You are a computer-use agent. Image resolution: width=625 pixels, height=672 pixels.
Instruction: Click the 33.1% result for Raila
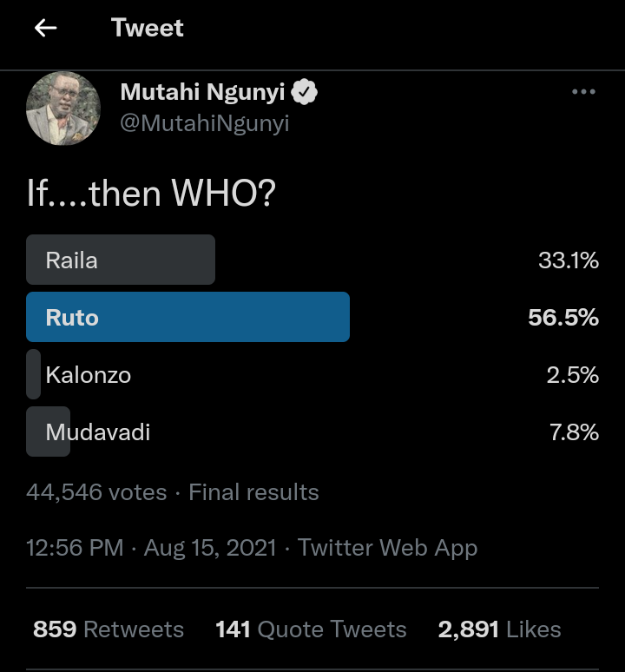pos(569,260)
